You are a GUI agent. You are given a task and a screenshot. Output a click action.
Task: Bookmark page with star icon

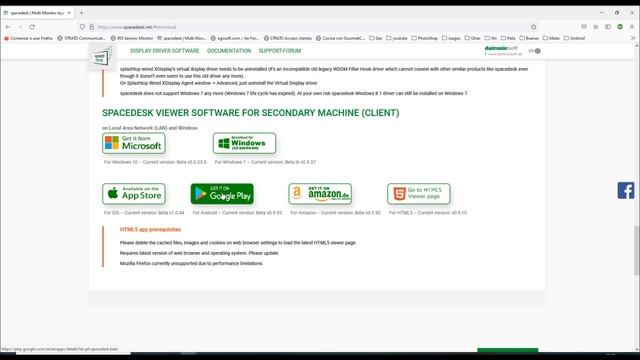(x=533, y=27)
